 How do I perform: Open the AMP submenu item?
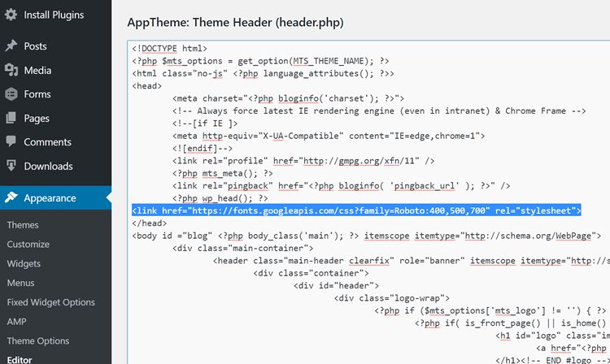pos(17,322)
